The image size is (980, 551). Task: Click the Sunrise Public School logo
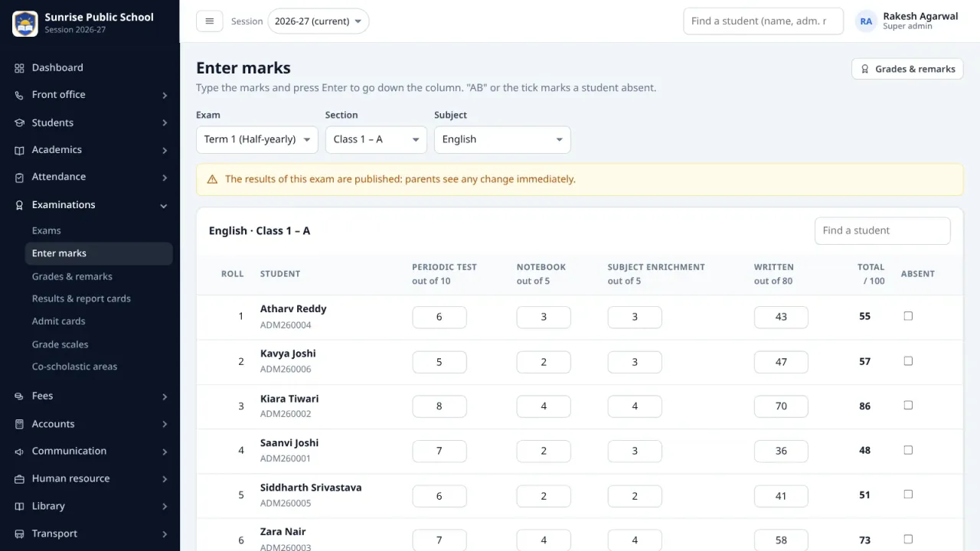[x=25, y=23]
